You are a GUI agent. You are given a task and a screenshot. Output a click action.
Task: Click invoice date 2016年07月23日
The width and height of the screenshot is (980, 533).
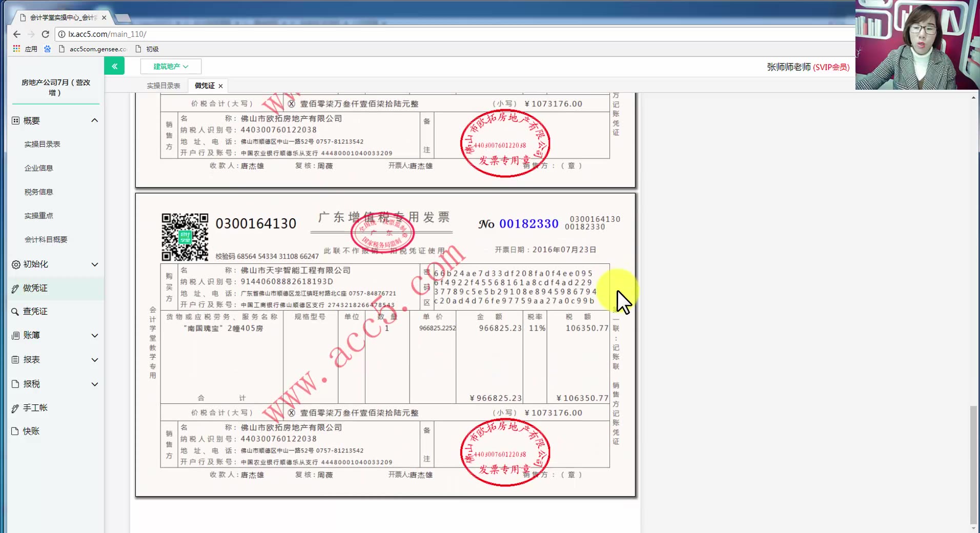tap(564, 250)
